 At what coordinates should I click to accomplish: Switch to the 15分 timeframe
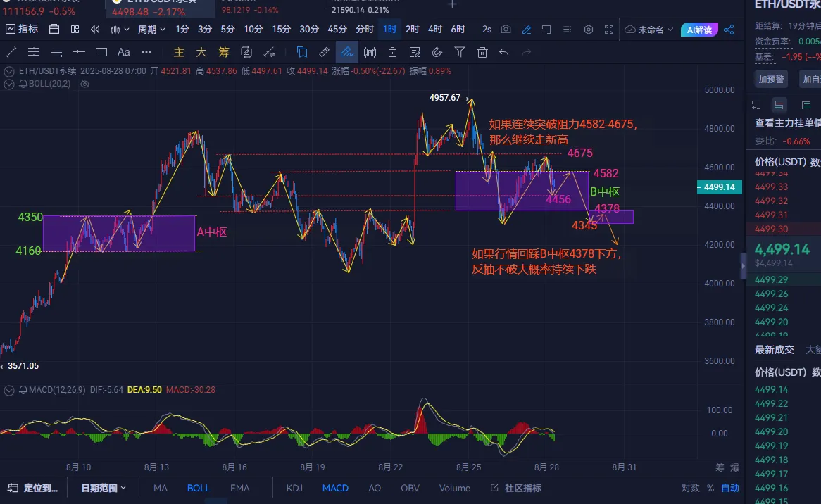click(281, 30)
